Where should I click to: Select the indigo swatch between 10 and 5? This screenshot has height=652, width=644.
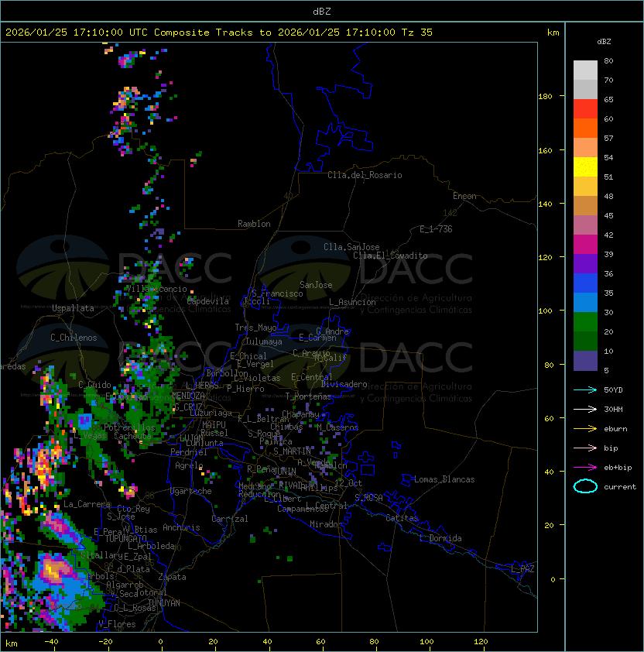point(585,361)
